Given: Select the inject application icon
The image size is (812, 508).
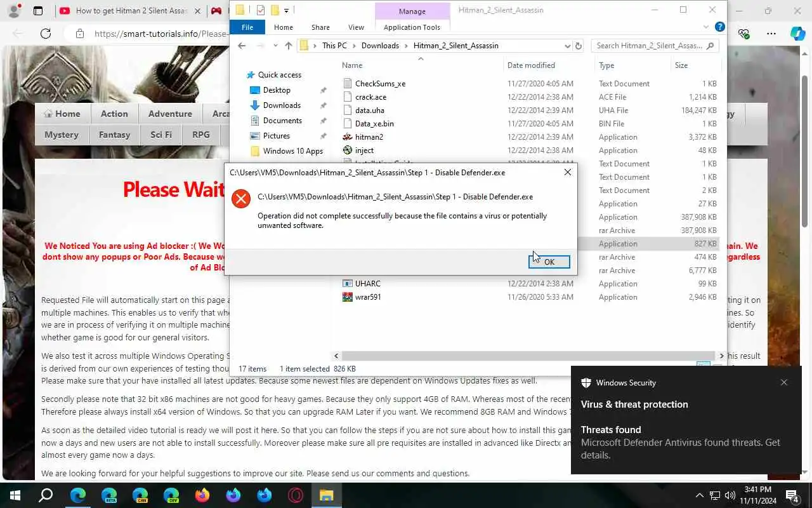Looking at the screenshot, I should 348,150.
